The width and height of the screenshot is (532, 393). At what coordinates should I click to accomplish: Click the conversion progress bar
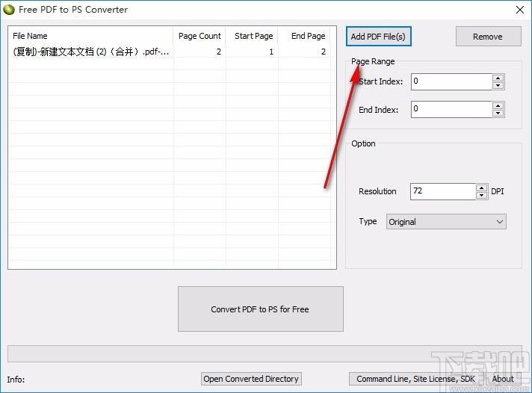pyautogui.click(x=265, y=353)
